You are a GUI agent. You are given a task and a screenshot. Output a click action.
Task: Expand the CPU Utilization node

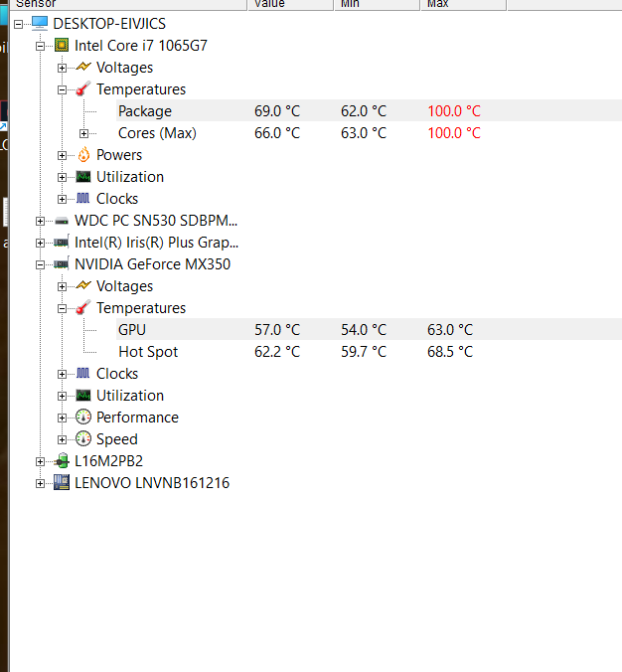63,177
